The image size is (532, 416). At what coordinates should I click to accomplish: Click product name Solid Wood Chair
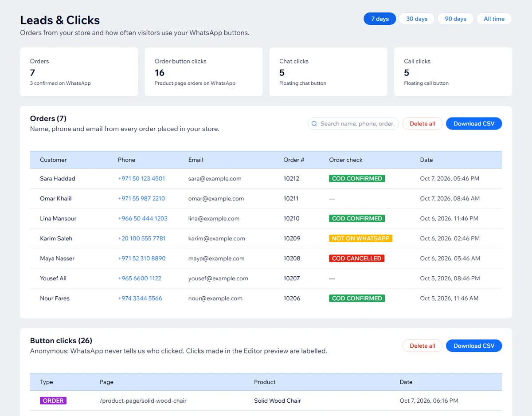(278, 401)
